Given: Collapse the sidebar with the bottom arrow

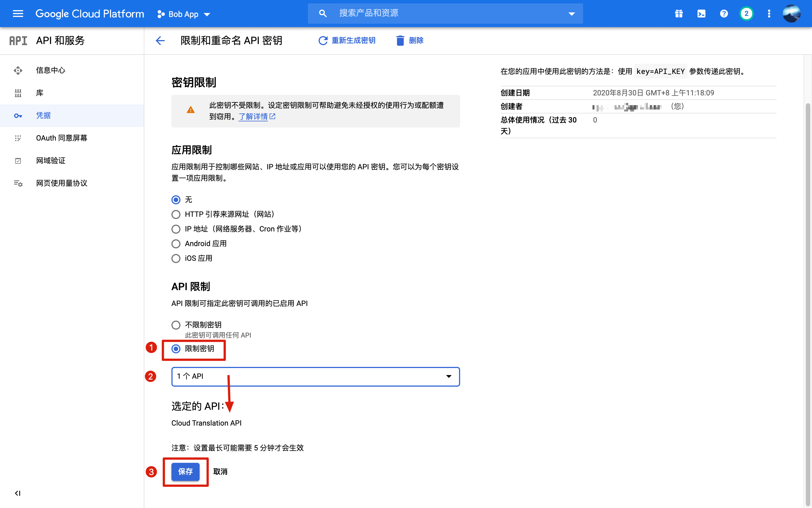Looking at the screenshot, I should pyautogui.click(x=17, y=493).
